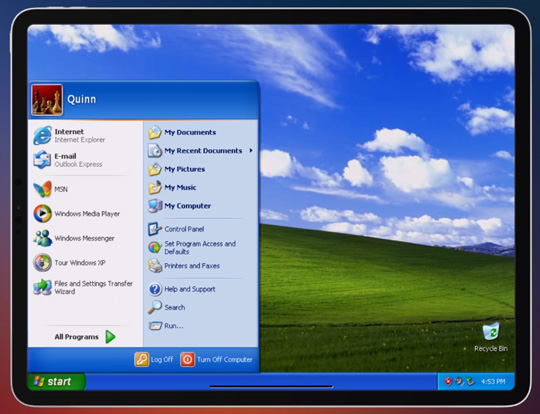
Task: Expand My Recent Documents submenu arrow
Action: [251, 151]
